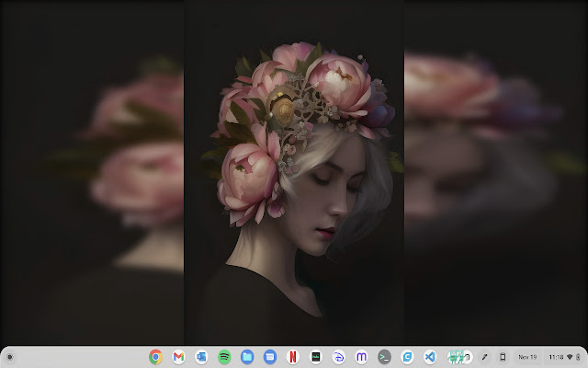Viewport: 588px width, 368px height.
Task: Open the Hulu app icon
Action: pos(315,357)
